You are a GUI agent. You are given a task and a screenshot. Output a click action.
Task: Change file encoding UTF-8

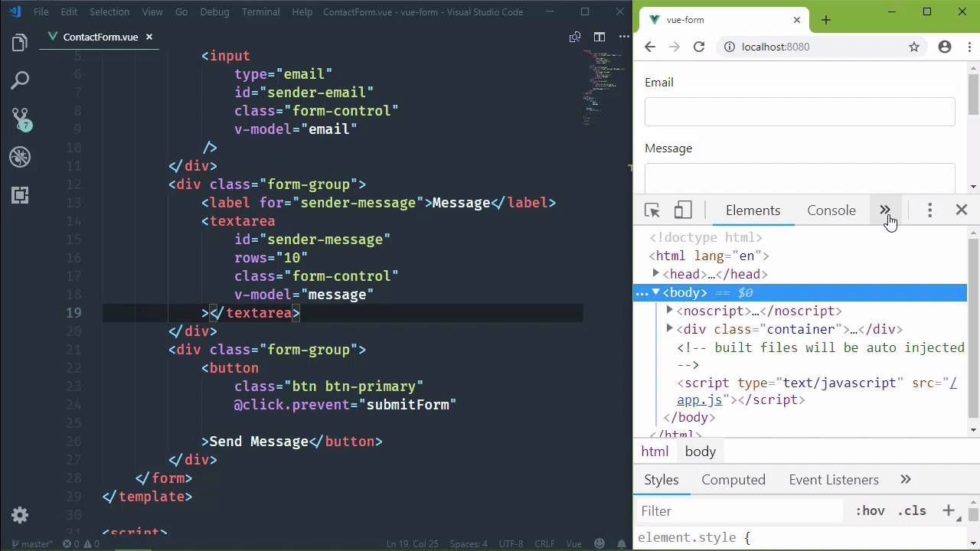[x=511, y=544]
